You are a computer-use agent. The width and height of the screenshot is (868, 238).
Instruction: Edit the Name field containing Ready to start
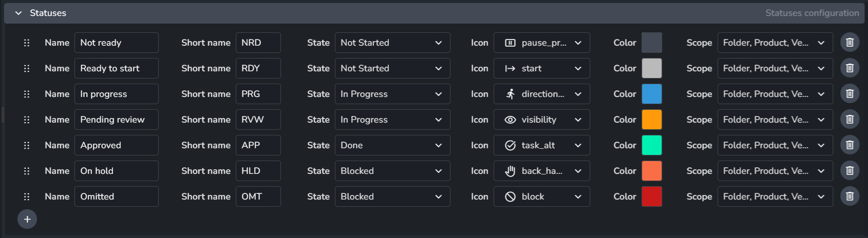pyautogui.click(x=116, y=68)
